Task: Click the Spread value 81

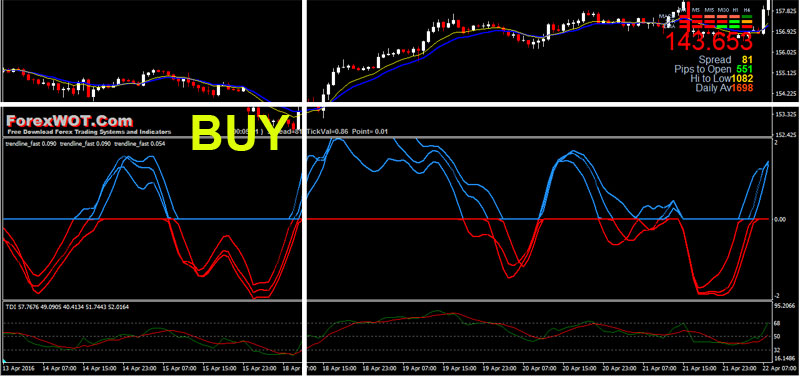Action: click(747, 60)
